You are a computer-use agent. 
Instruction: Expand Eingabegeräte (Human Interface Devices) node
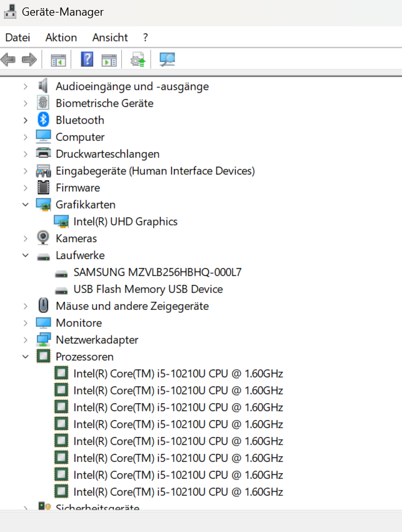pos(26,171)
